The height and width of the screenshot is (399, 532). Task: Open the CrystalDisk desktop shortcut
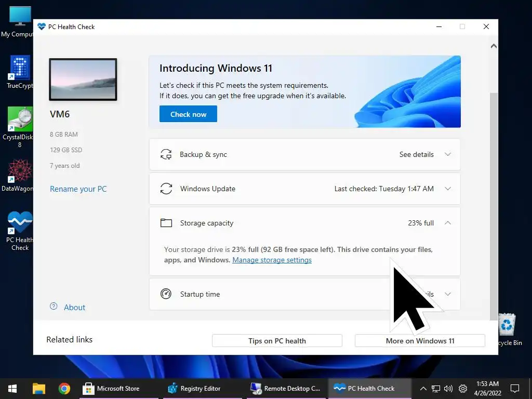(18, 127)
